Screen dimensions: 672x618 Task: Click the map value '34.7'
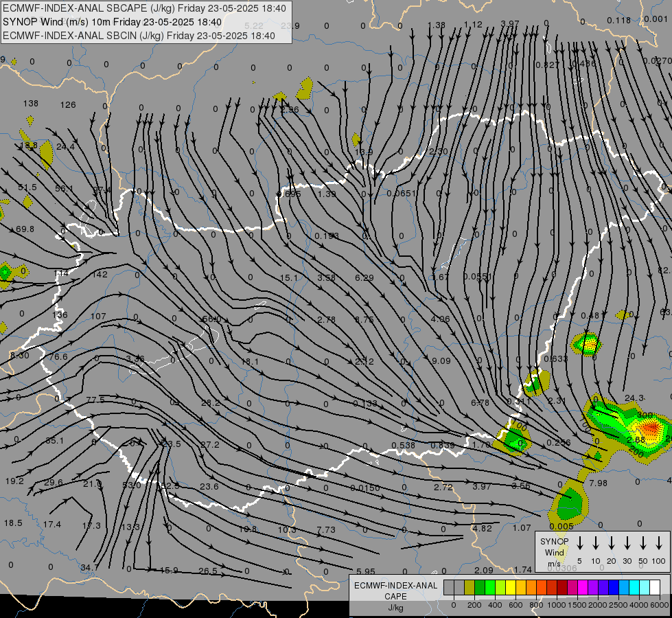tap(89, 568)
